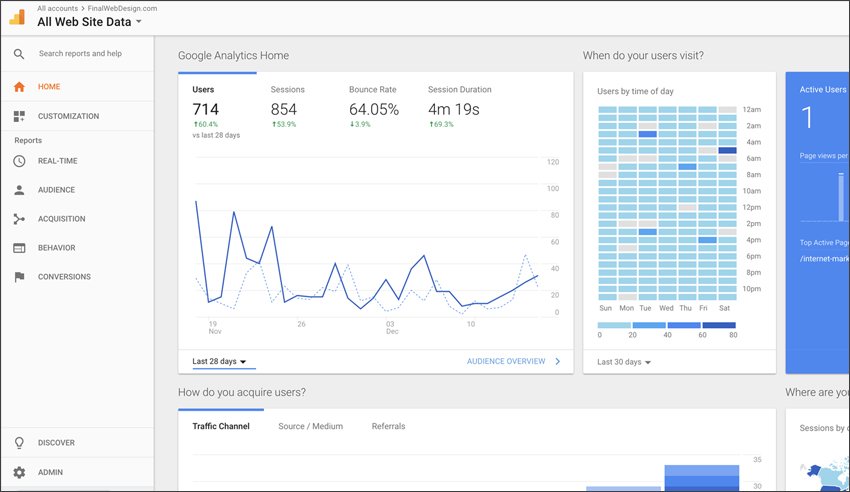Click in the Search reports and help field

80,54
